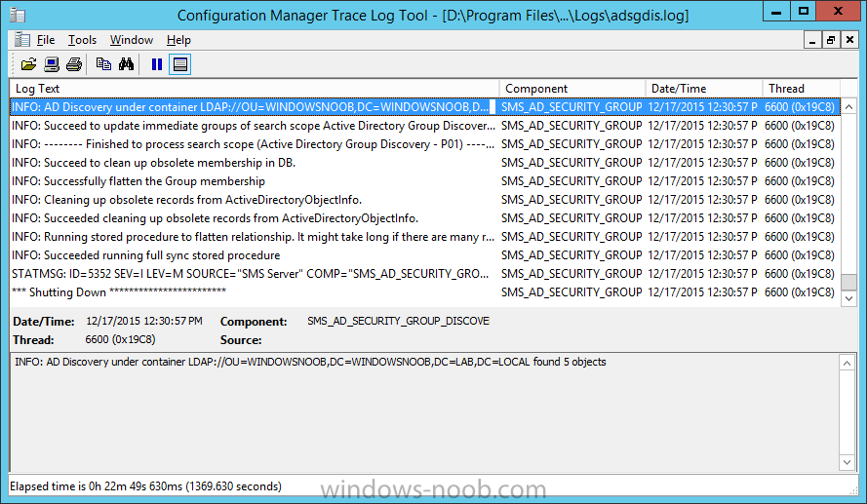Sort by the Thread column header
This screenshot has width=867, height=504.
(802, 89)
